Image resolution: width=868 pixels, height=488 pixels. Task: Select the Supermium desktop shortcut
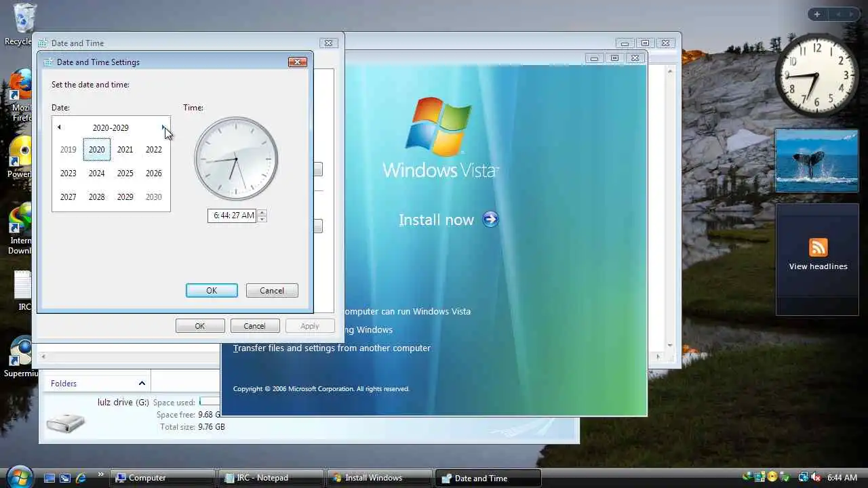point(20,357)
